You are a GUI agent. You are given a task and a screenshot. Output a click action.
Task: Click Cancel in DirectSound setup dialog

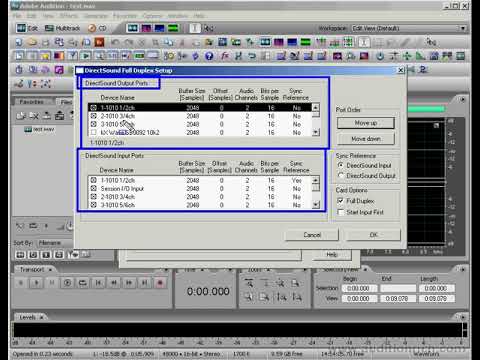(312, 235)
